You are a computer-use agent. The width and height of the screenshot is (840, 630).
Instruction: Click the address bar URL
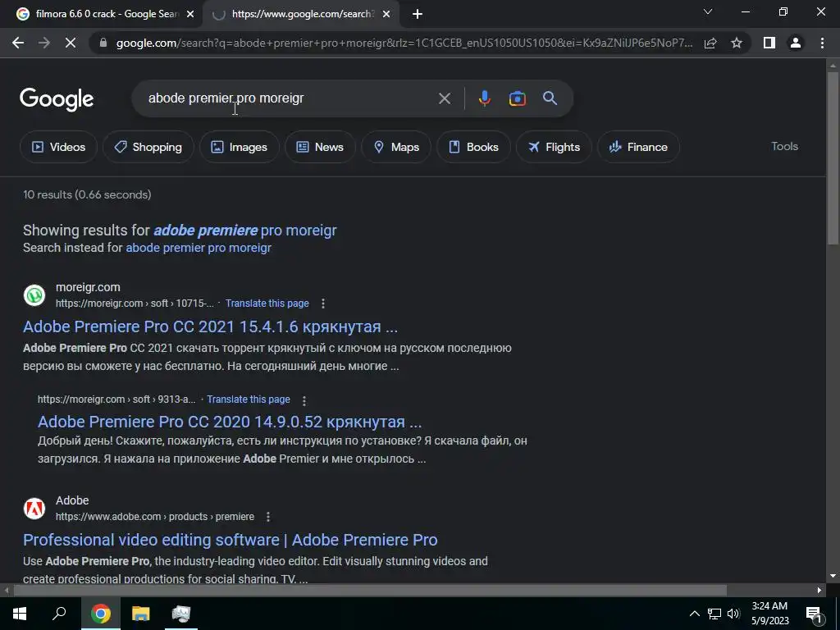coord(404,43)
